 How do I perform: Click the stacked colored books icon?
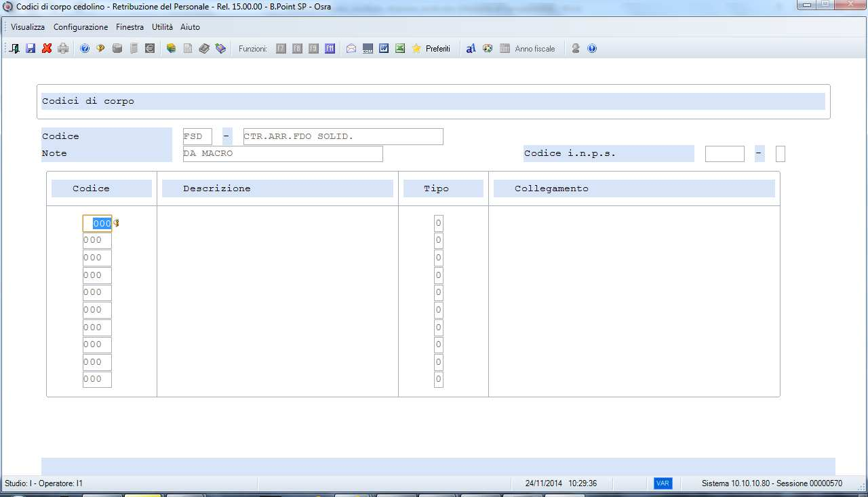(x=171, y=49)
